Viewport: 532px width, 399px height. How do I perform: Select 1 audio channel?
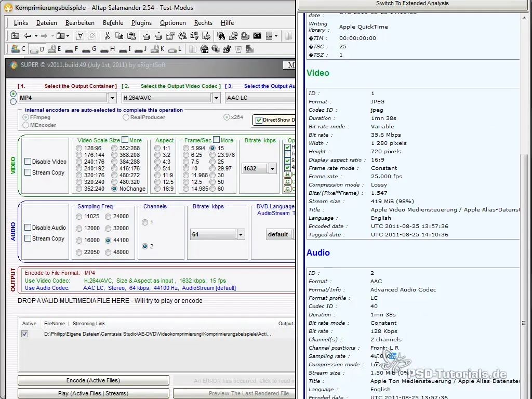(145, 222)
